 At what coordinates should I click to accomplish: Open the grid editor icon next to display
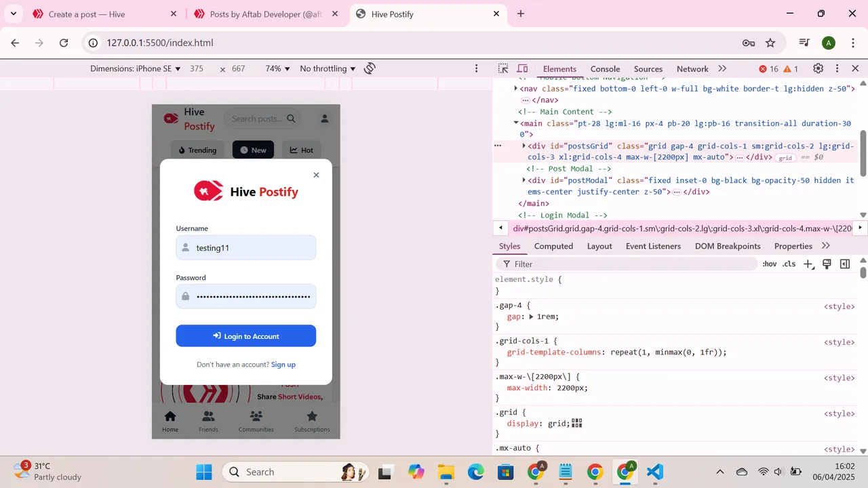click(x=577, y=423)
